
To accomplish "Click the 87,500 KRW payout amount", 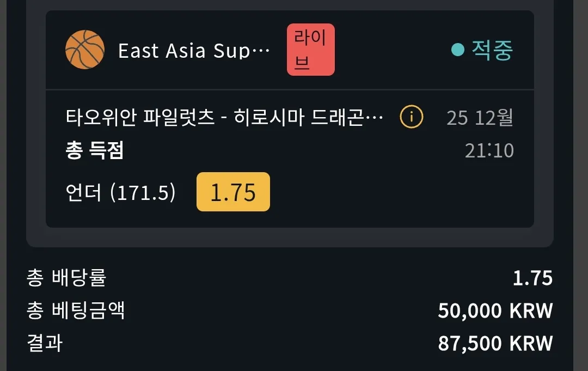I will click(x=495, y=343).
